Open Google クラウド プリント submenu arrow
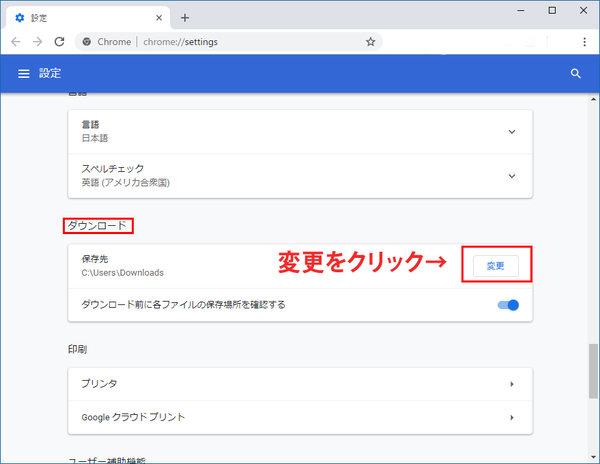Screen dimensions: 600x464 (x=511, y=416)
